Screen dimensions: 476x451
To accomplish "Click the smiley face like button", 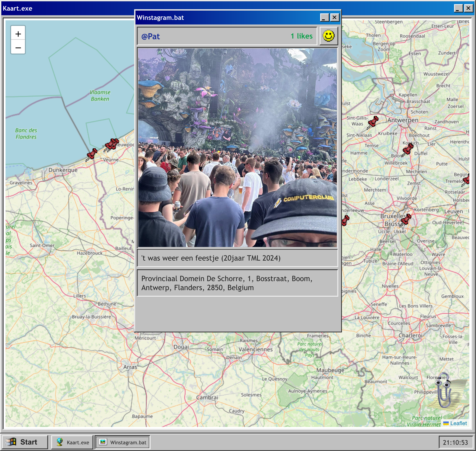I will 328,36.
